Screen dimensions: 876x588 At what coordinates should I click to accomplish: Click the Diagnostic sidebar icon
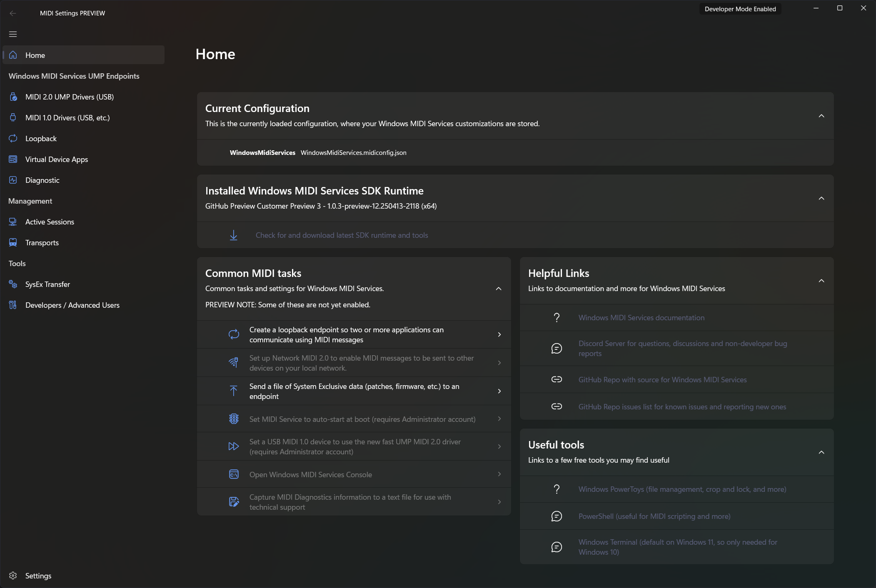pos(13,180)
